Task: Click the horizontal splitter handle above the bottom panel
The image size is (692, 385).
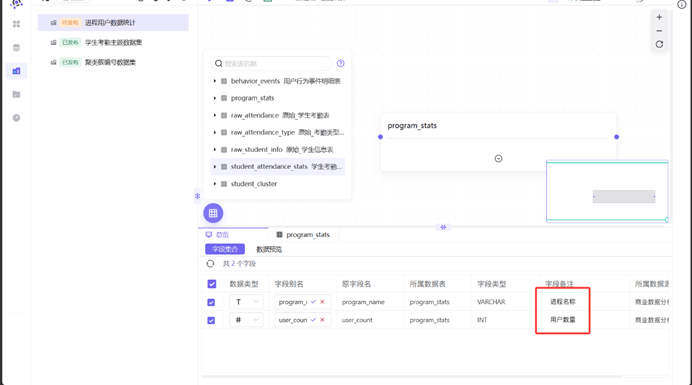Action: click(x=443, y=227)
